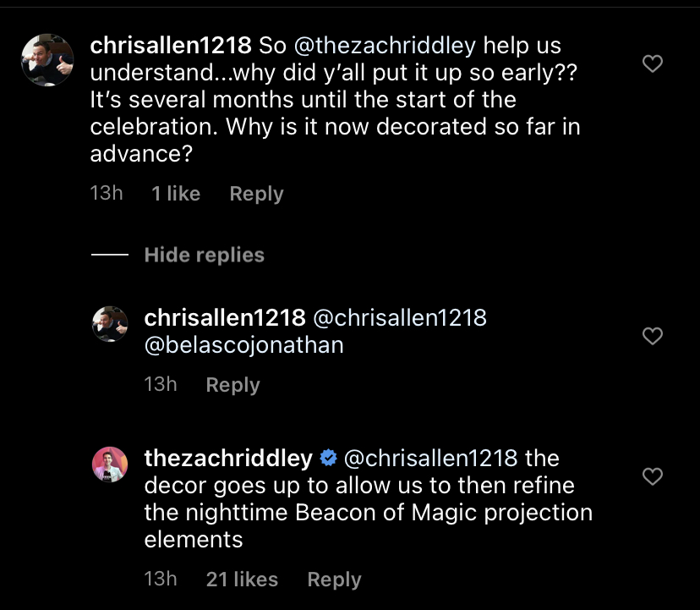Viewport: 700px width, 610px height.
Task: Click the 13h timestamp under thezachriddley's reply
Action: coord(161,580)
